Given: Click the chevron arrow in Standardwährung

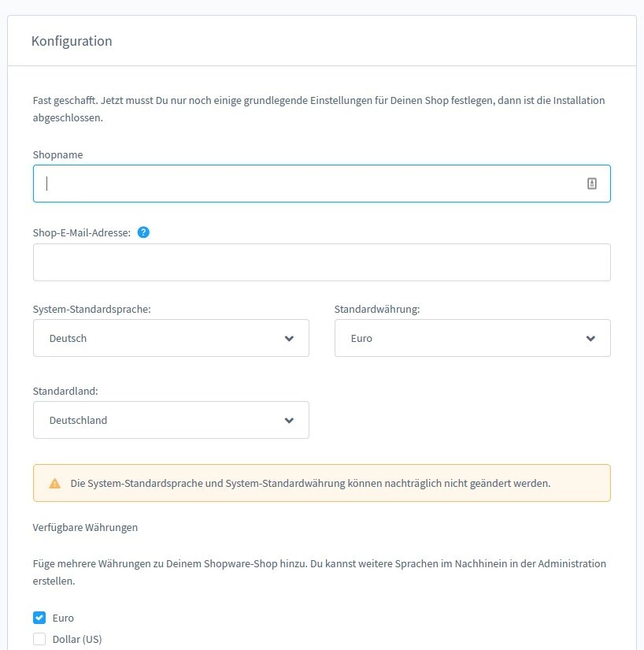Looking at the screenshot, I should pyautogui.click(x=590, y=338).
